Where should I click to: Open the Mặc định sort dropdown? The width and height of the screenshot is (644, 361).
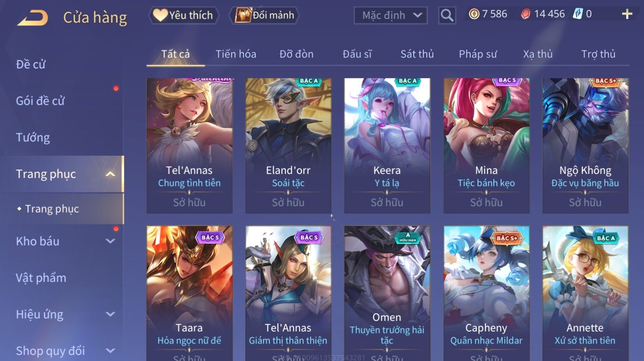[x=390, y=16]
